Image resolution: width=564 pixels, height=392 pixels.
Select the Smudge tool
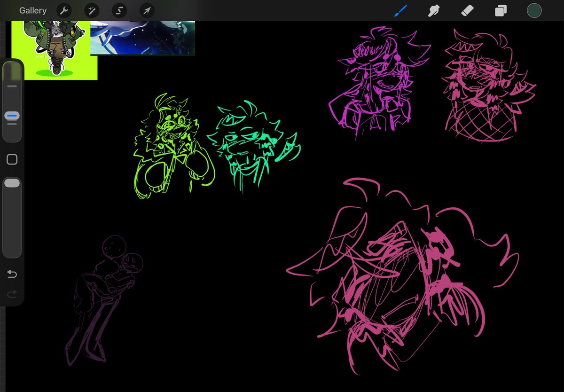(x=434, y=10)
